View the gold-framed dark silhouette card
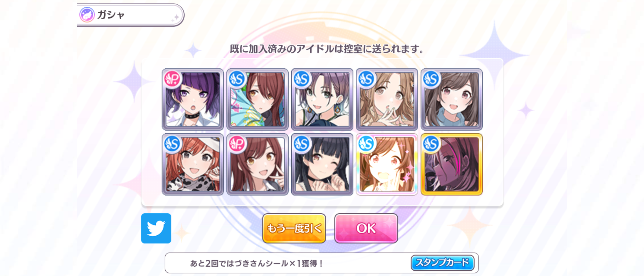 (x=452, y=164)
